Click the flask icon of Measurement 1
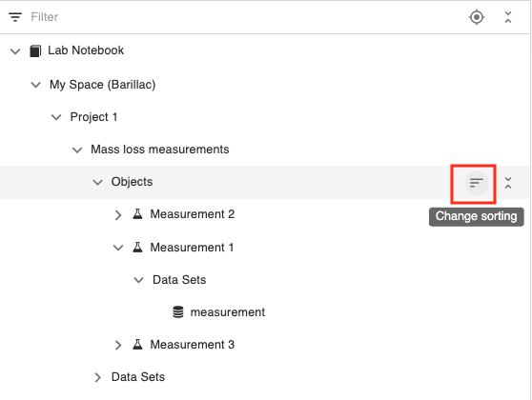The height and width of the screenshot is (400, 532). tap(137, 247)
